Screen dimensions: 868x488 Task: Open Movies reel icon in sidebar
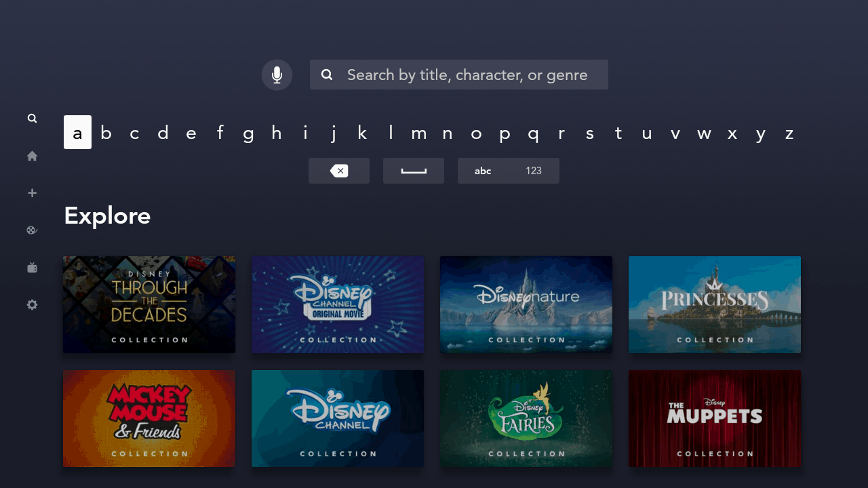pos(32,230)
